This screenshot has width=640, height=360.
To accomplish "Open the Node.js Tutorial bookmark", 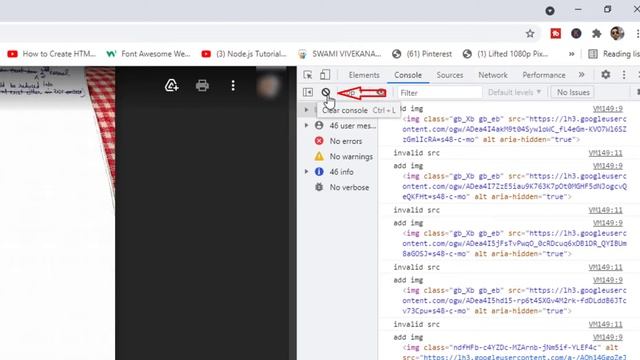I will pyautogui.click(x=244, y=54).
